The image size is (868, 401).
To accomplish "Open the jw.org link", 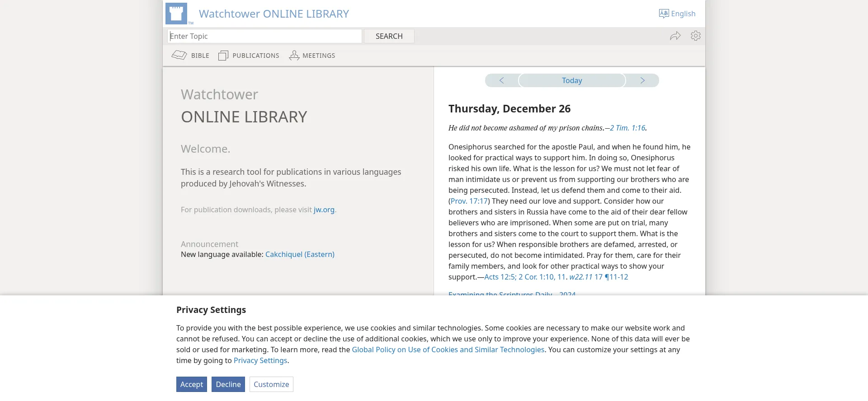I will click(324, 210).
